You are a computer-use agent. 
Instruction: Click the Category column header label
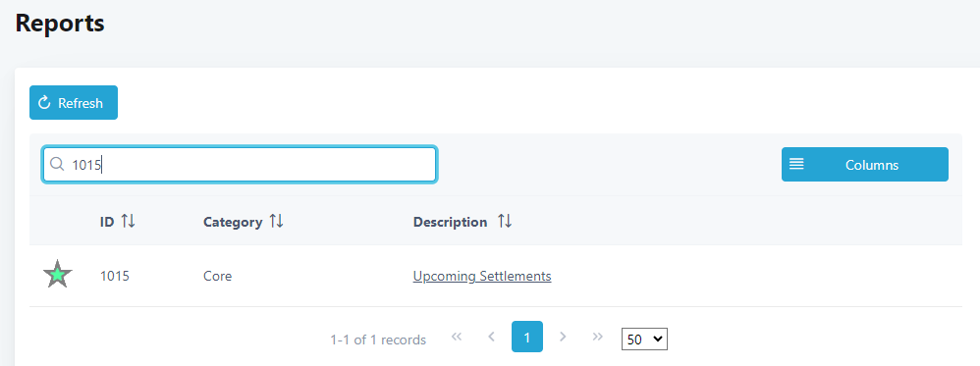pyautogui.click(x=233, y=222)
